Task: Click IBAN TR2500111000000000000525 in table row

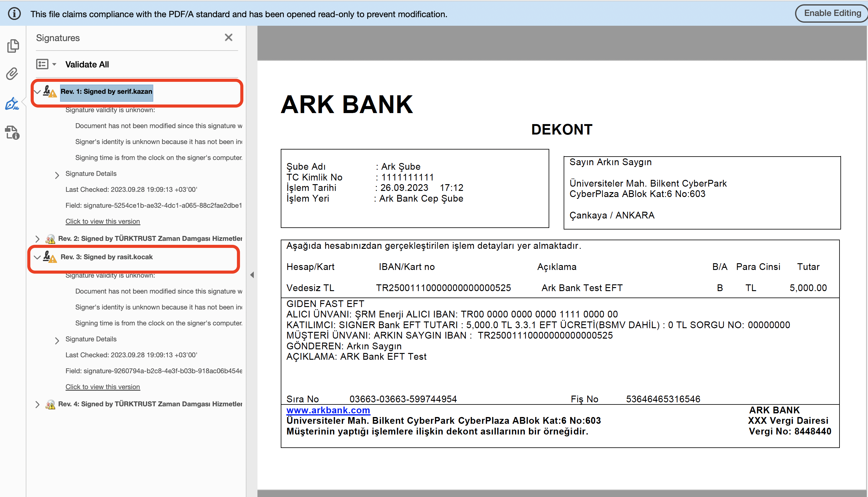Action: (x=444, y=288)
